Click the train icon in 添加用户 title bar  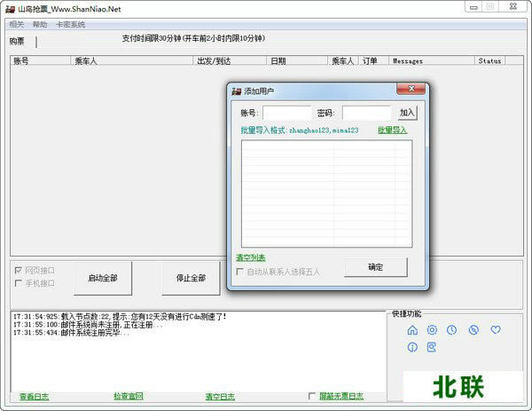pos(237,91)
